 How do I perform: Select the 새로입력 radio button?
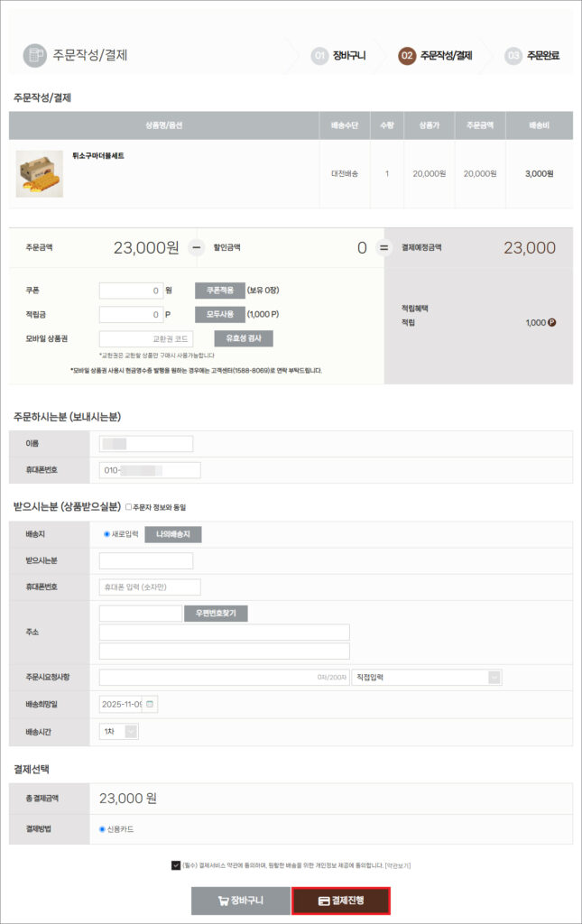[x=106, y=534]
